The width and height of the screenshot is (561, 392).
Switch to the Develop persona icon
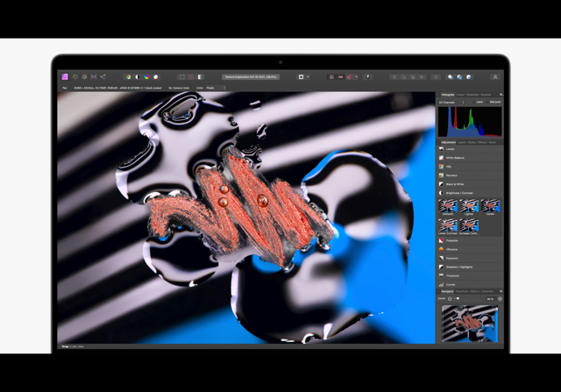84,76
